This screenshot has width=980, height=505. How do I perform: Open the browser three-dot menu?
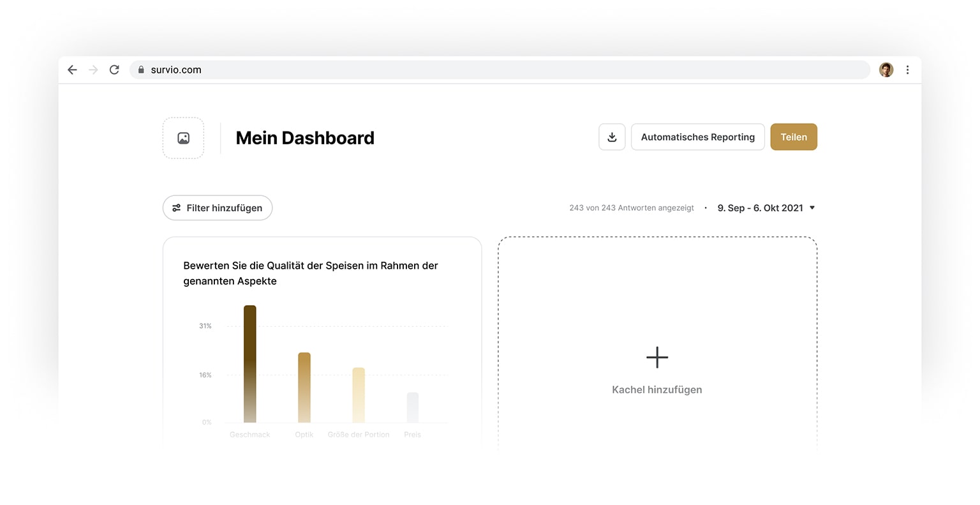(907, 70)
